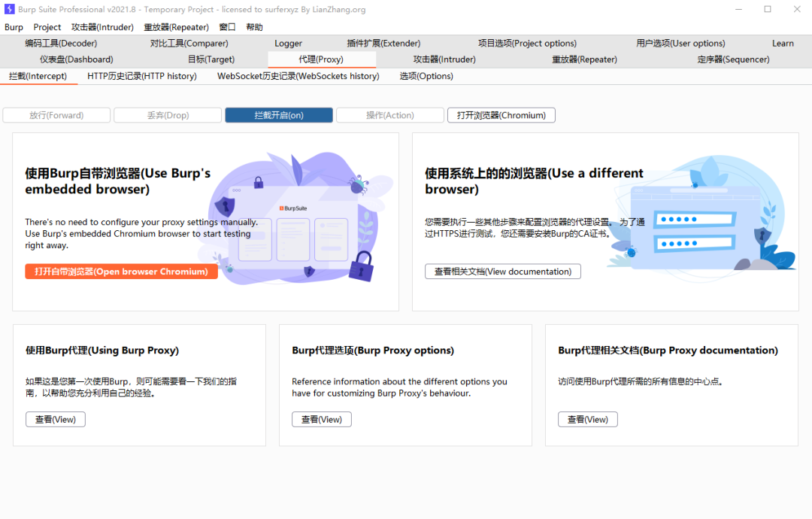Click the orange Open browser Chromium button
Viewport: 812px width, 519px height.
point(121,272)
